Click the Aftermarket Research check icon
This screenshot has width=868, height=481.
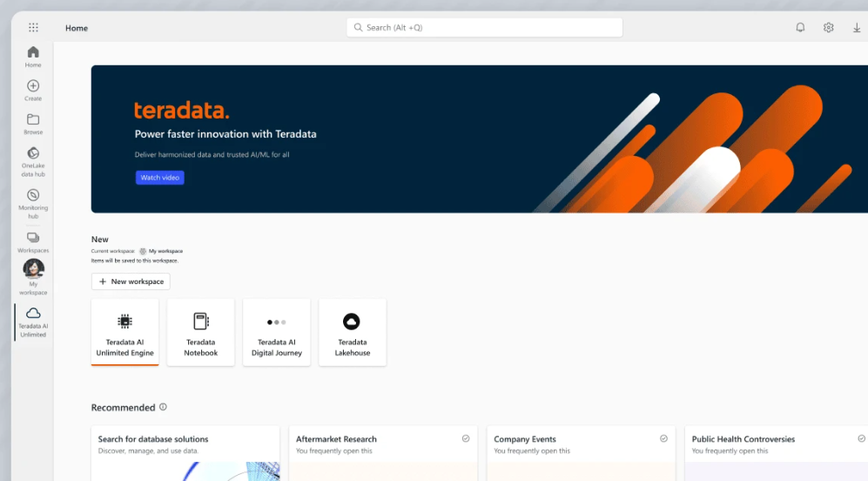[466, 438]
